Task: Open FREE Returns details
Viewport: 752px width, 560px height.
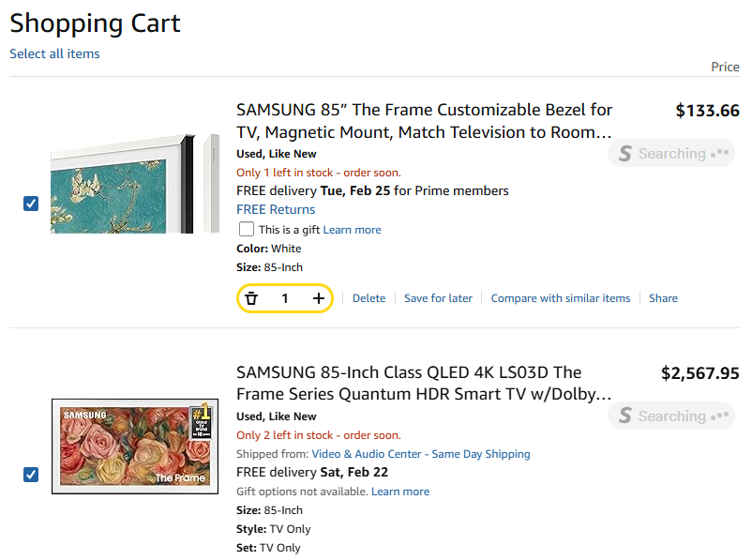Action: pyautogui.click(x=276, y=209)
